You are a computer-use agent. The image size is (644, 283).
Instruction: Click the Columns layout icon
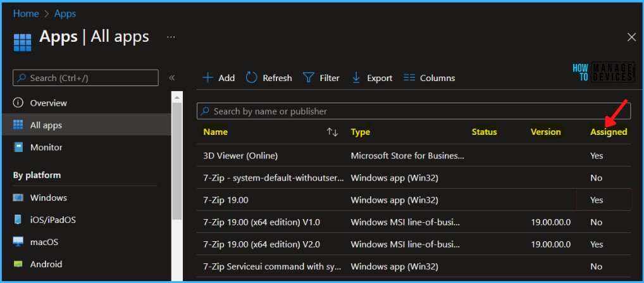(x=409, y=78)
